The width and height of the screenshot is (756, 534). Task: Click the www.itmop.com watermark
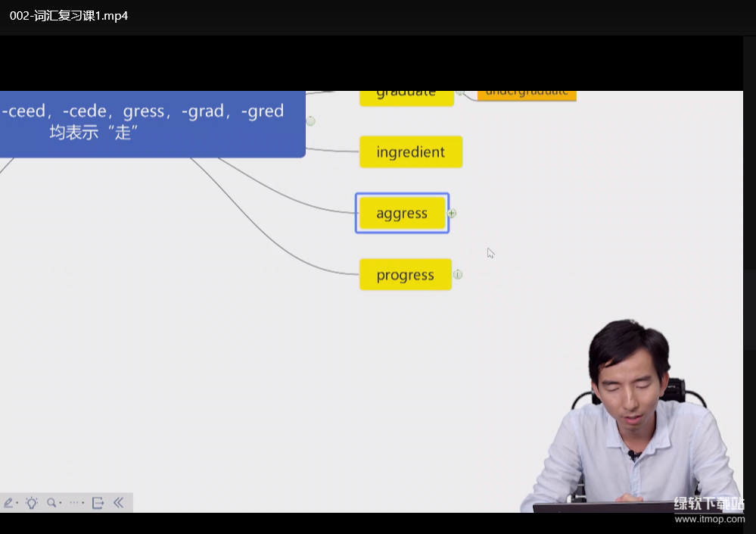pos(709,519)
